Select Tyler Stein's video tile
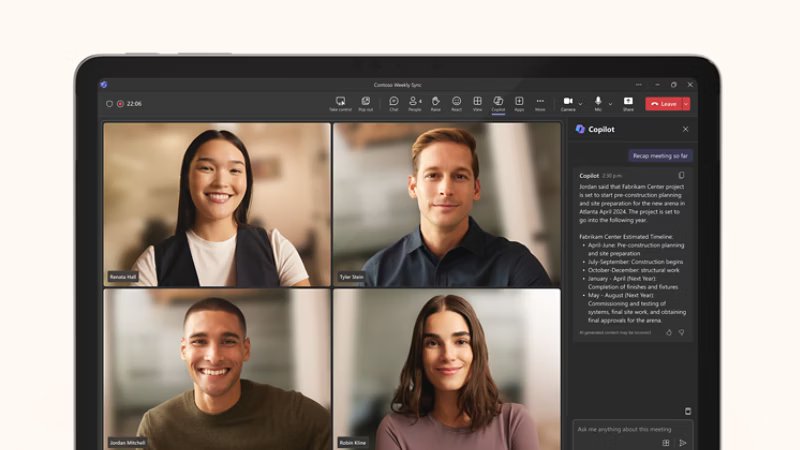This screenshot has width=800, height=450. point(446,204)
